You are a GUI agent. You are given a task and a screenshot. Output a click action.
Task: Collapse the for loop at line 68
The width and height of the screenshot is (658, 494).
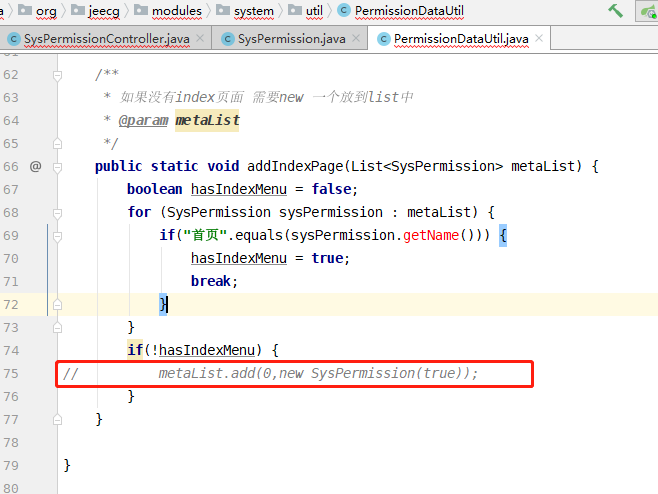pyautogui.click(x=57, y=213)
